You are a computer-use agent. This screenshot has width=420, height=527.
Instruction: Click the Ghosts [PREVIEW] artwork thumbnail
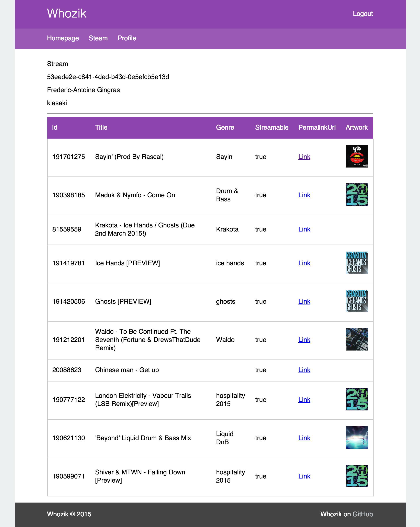(x=357, y=301)
